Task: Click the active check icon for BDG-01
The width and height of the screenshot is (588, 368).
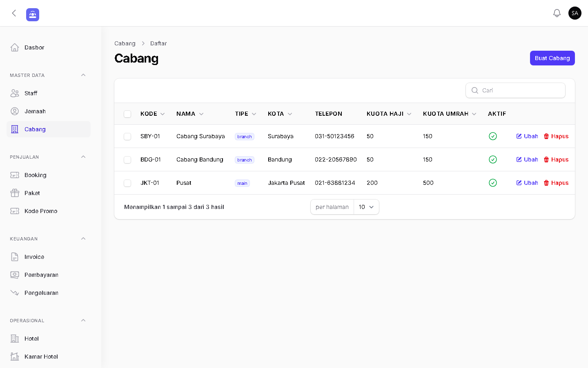Action: [493, 159]
